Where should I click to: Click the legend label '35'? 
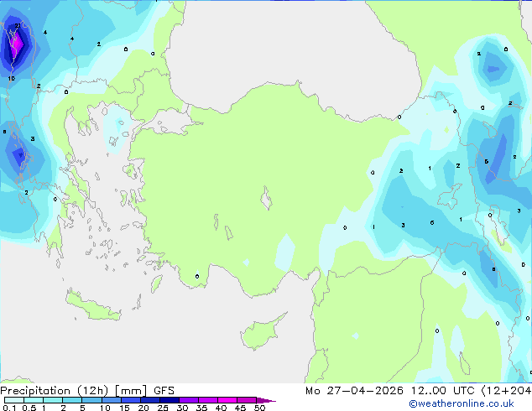point(201,408)
